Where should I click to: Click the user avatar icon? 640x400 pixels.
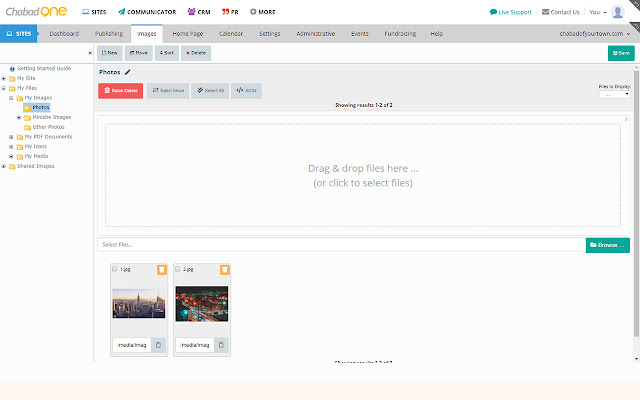618,12
